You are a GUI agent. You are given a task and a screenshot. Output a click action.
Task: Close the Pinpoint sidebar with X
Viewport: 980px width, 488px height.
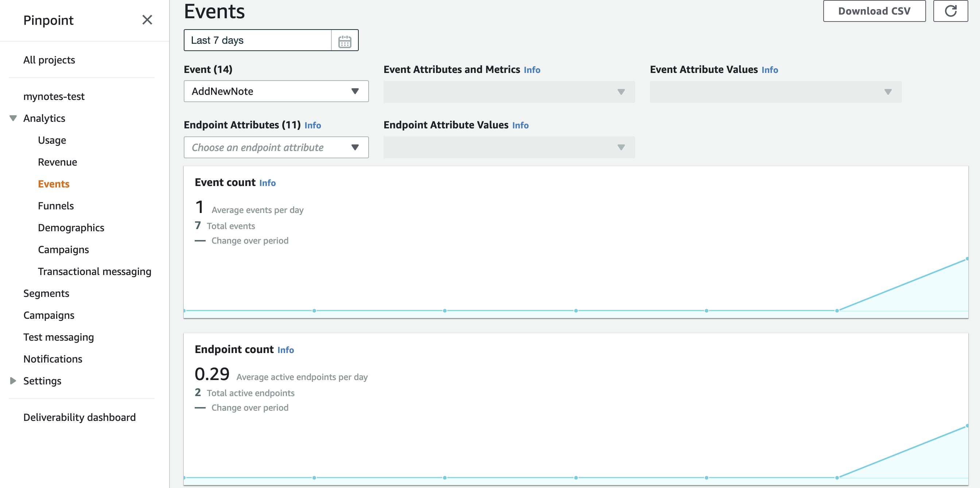(147, 20)
